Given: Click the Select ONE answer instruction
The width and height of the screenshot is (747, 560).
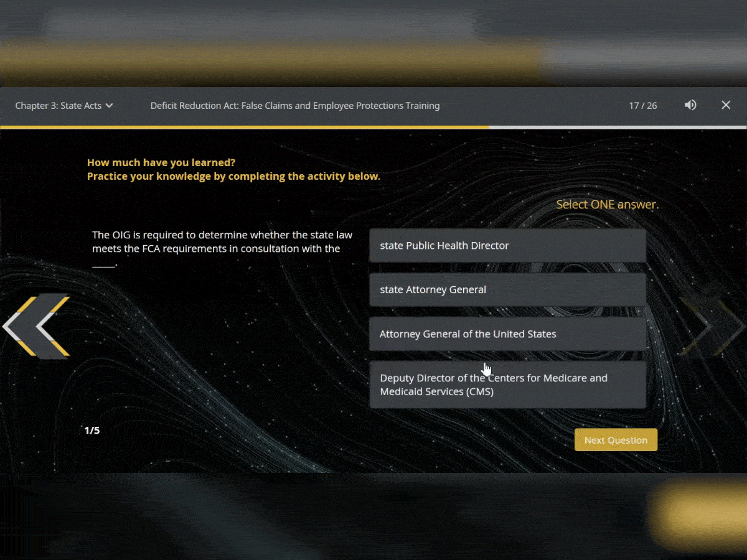Looking at the screenshot, I should pyautogui.click(x=607, y=205).
